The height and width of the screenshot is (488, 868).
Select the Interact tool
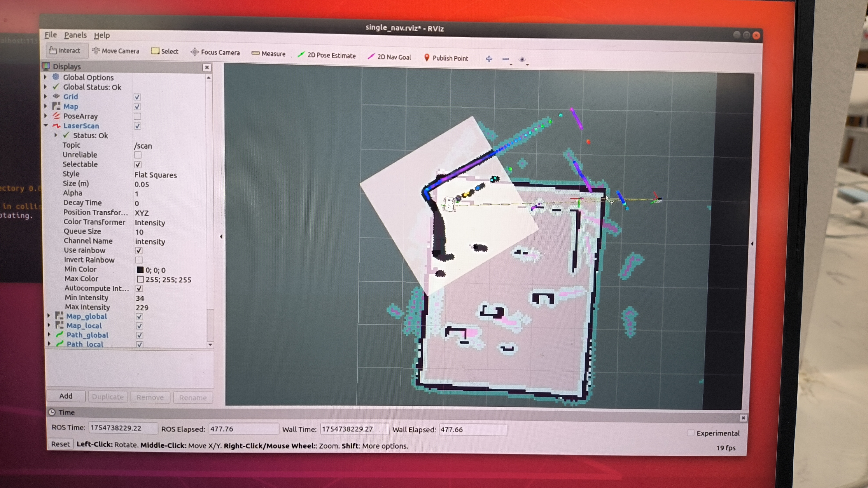[65, 51]
